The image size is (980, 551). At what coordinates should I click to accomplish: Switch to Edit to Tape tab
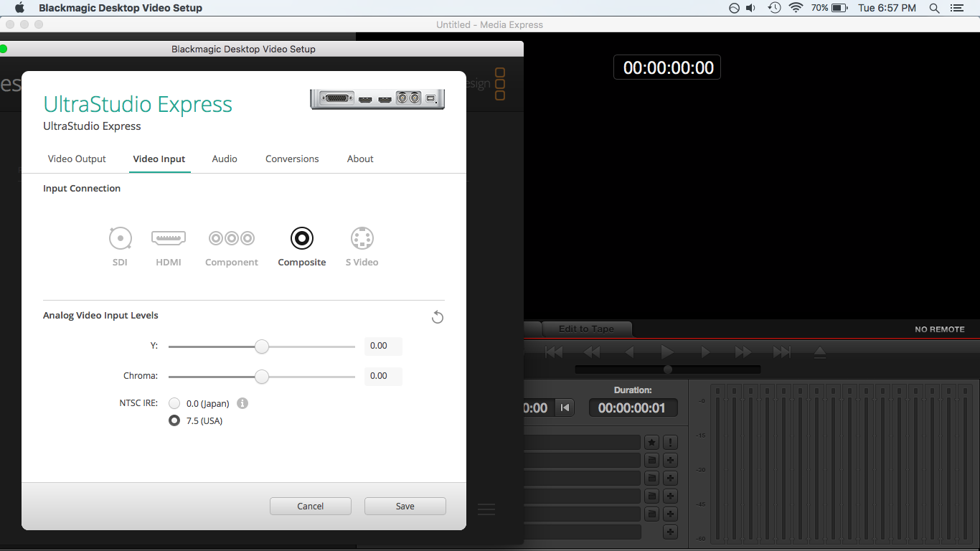click(586, 329)
